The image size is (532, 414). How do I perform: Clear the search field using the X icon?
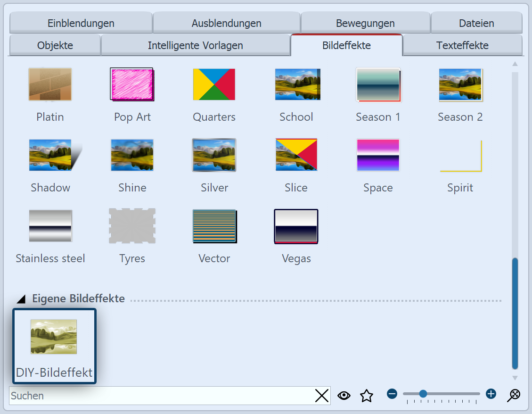pyautogui.click(x=322, y=396)
